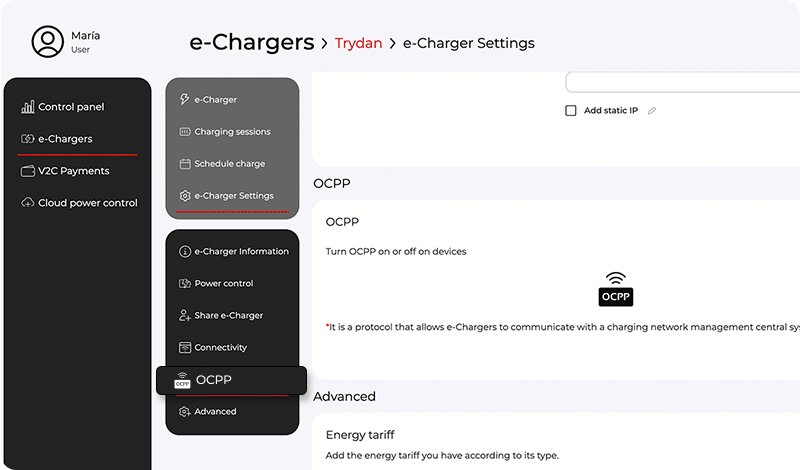Click the Schedule charge calendar icon
This screenshot has width=800, height=470.
point(184,164)
